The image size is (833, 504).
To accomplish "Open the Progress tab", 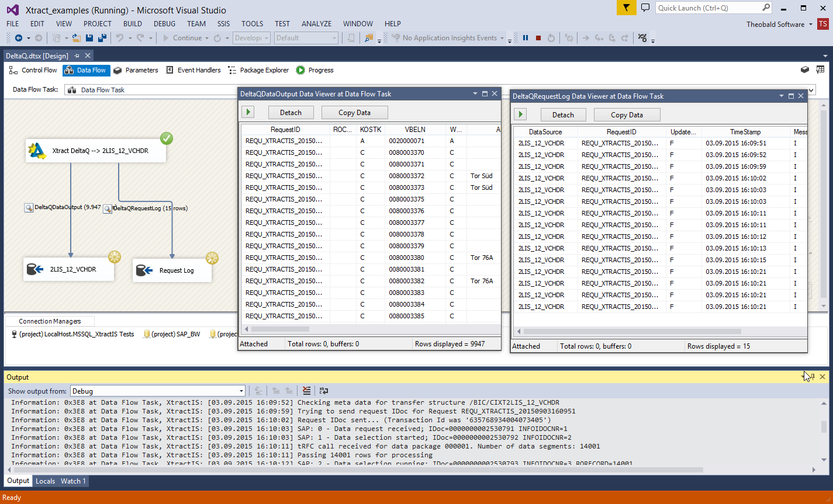I will [x=314, y=70].
